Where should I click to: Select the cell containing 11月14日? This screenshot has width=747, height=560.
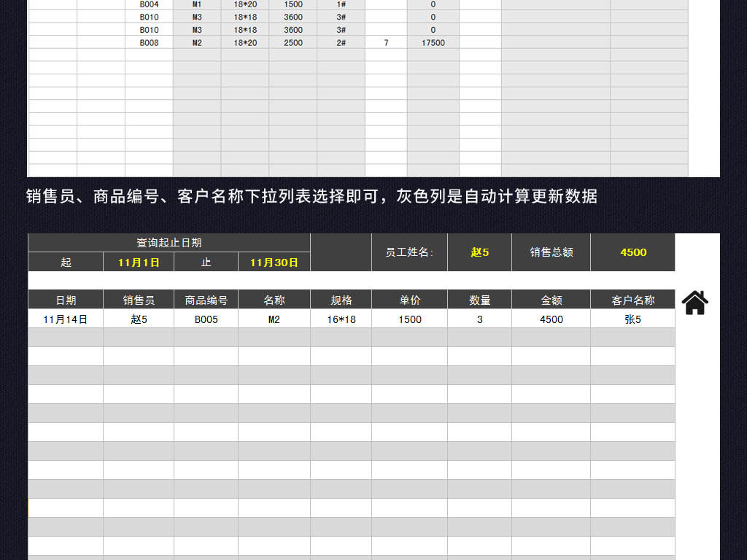[66, 319]
